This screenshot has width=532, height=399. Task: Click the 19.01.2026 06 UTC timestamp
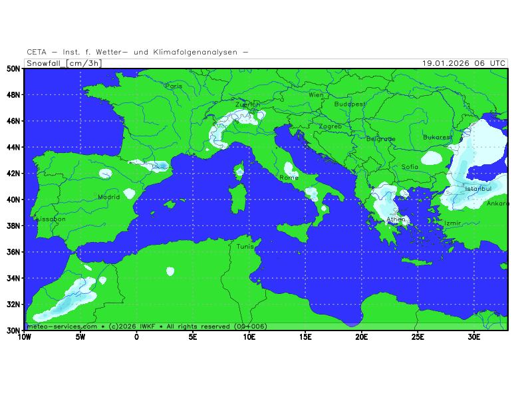click(x=464, y=63)
